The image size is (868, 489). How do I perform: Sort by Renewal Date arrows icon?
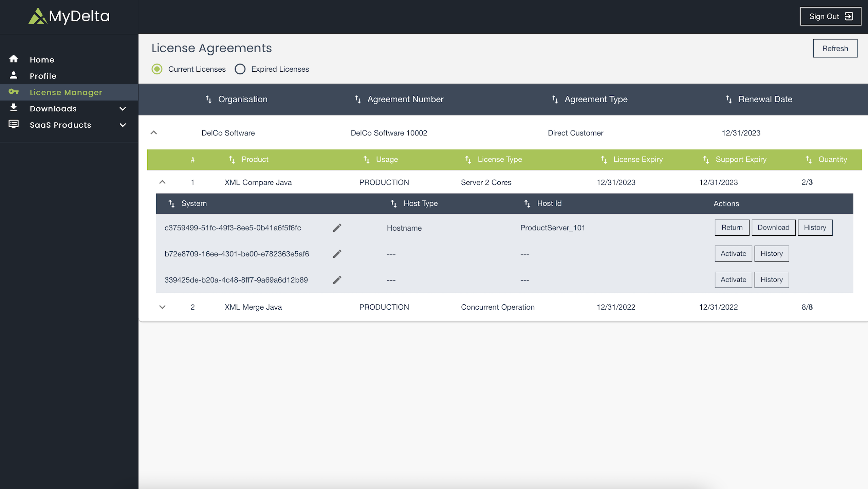coord(728,99)
